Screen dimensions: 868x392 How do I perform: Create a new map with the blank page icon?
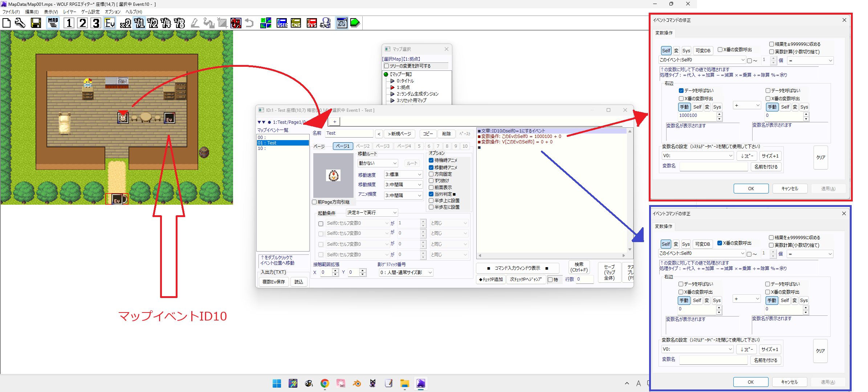7,23
